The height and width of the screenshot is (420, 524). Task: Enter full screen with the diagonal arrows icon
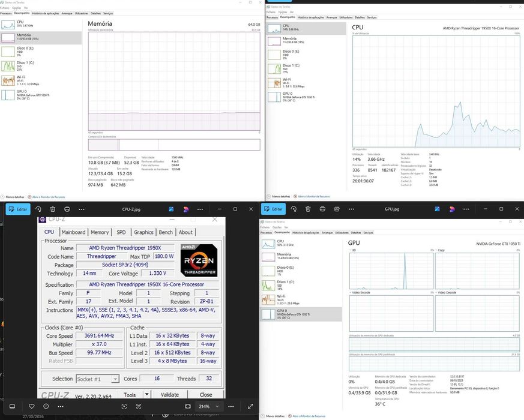coord(250,406)
